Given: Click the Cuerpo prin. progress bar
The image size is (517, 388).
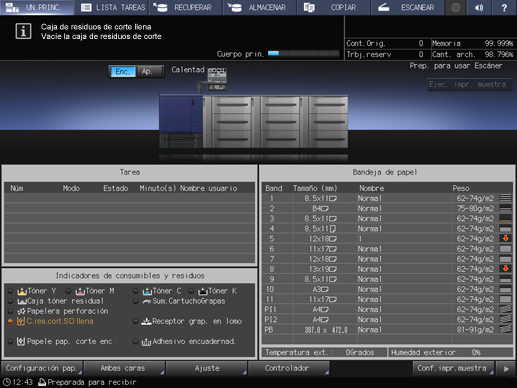Looking at the screenshot, I should (303, 54).
